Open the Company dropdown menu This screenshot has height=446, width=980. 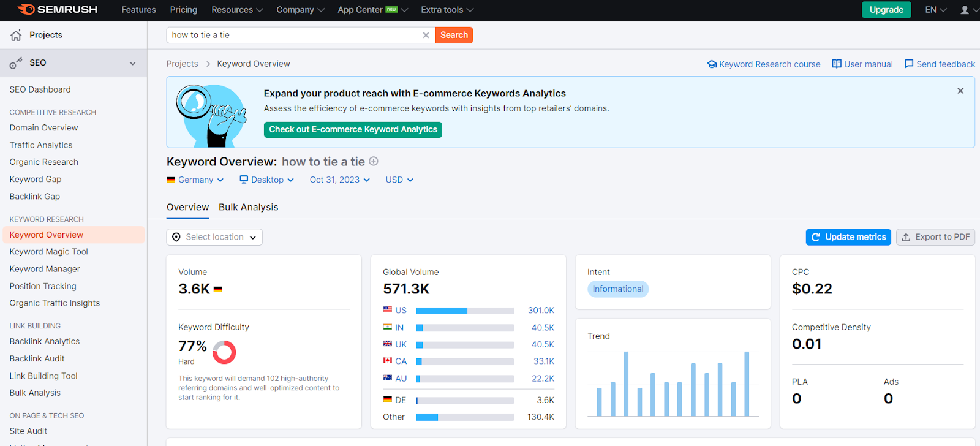300,10
